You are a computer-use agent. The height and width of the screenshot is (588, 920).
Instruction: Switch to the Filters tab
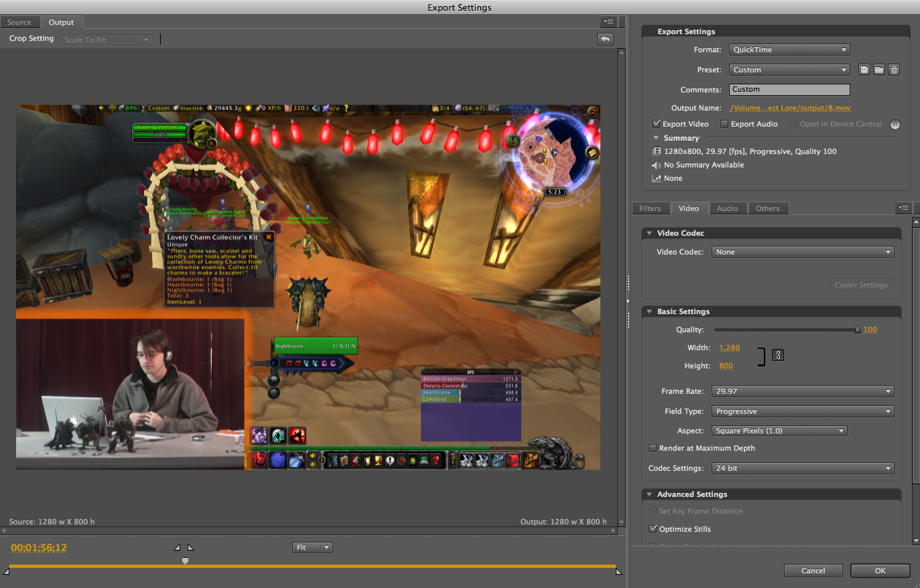(x=650, y=208)
